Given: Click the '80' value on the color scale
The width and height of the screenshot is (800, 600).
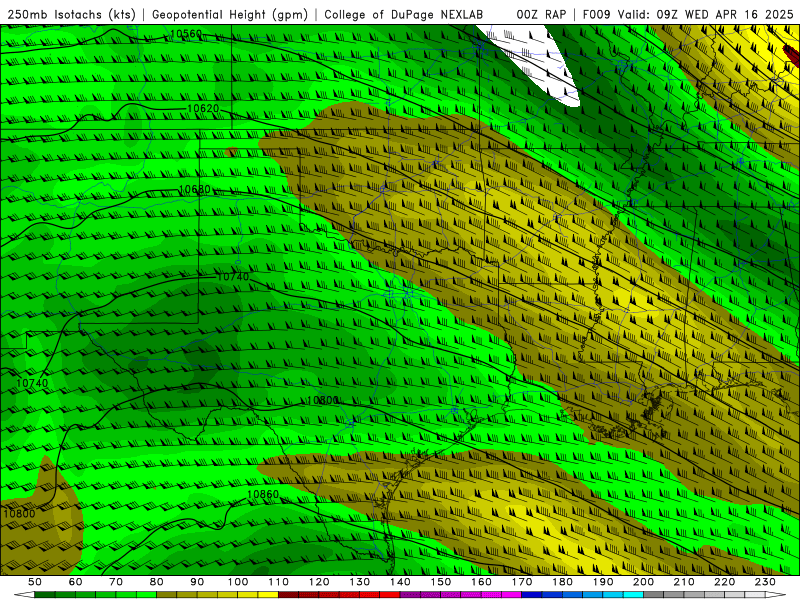Looking at the screenshot, I should tap(157, 582).
